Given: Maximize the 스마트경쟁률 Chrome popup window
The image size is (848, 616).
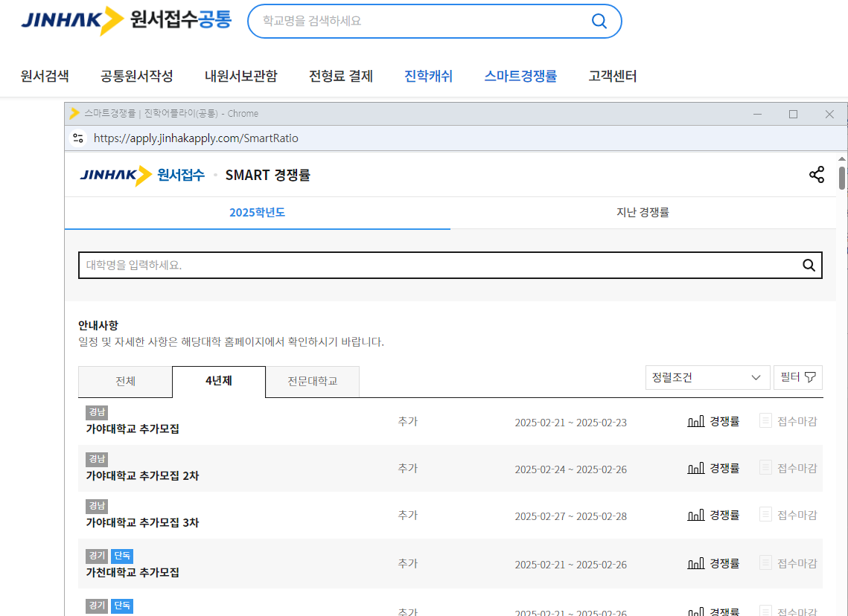Looking at the screenshot, I should pos(794,114).
